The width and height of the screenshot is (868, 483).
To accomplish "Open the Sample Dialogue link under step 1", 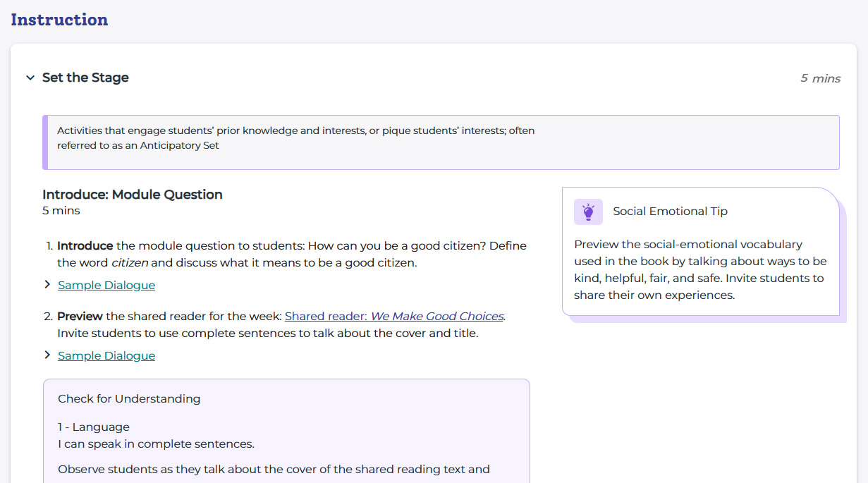I will (x=106, y=286).
